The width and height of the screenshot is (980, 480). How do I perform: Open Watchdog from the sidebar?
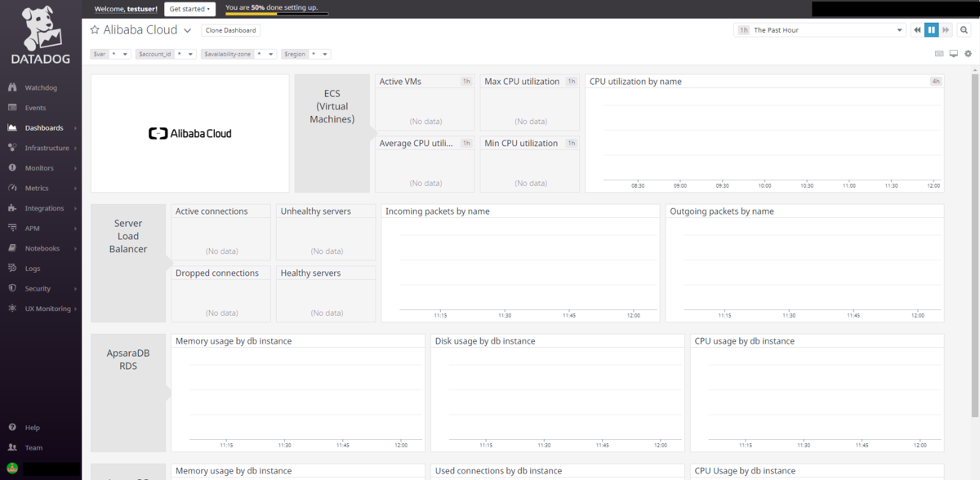tap(41, 87)
